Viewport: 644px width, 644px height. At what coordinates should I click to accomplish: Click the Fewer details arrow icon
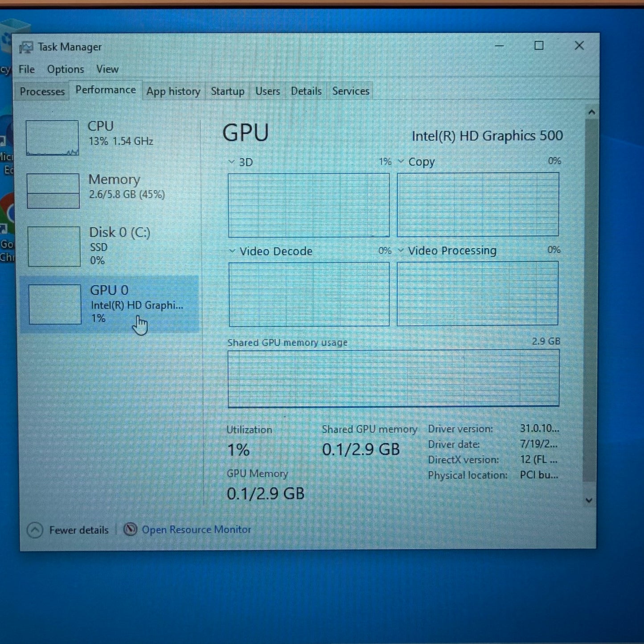[x=35, y=530]
